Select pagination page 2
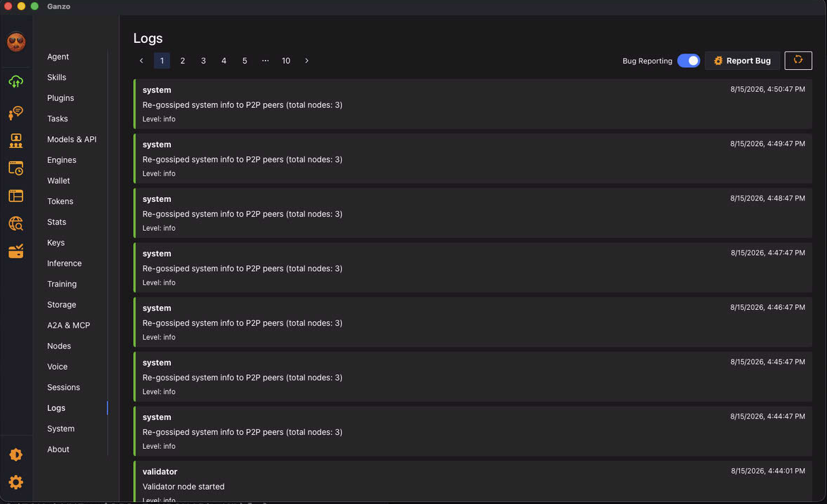Viewport: 827px width, 504px height. pos(182,61)
